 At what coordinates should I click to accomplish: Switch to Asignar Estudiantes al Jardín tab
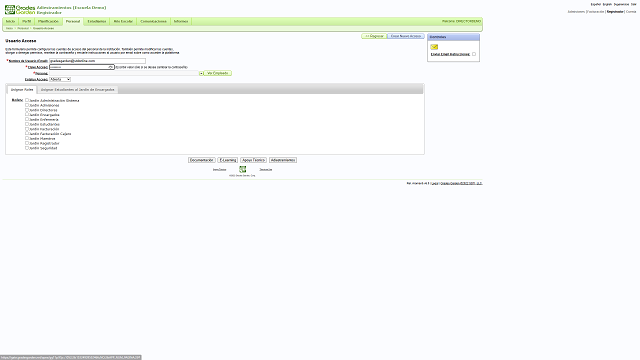coord(78,89)
